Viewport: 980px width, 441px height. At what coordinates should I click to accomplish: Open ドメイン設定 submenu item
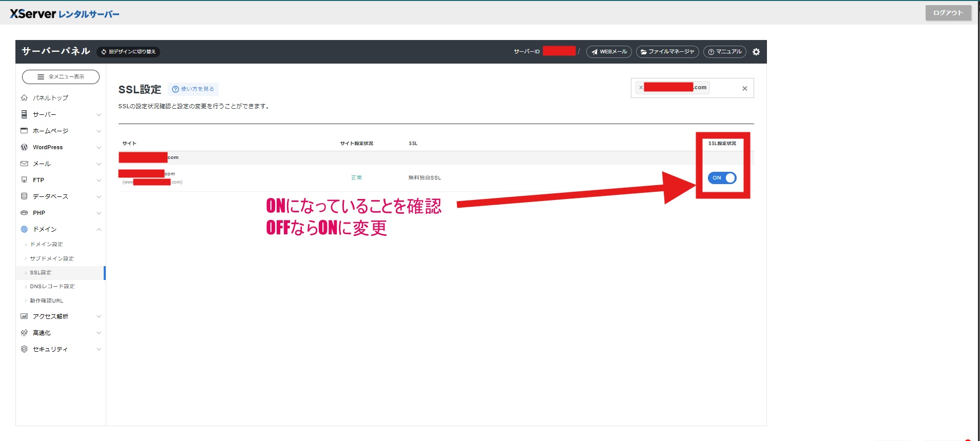click(x=46, y=245)
